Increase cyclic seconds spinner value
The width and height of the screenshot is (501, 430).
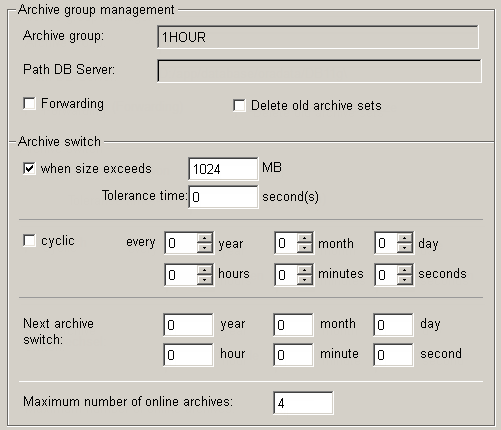(x=404, y=270)
